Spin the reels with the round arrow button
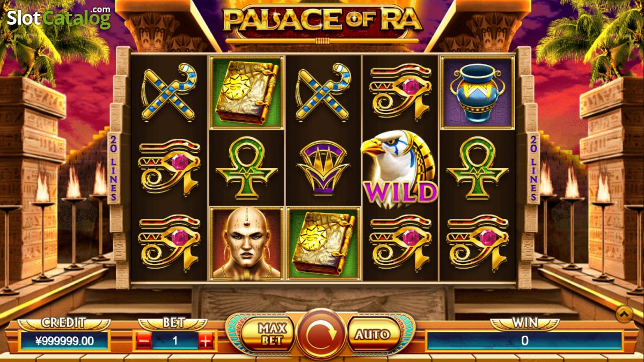This screenshot has width=644, height=362. coord(321,334)
